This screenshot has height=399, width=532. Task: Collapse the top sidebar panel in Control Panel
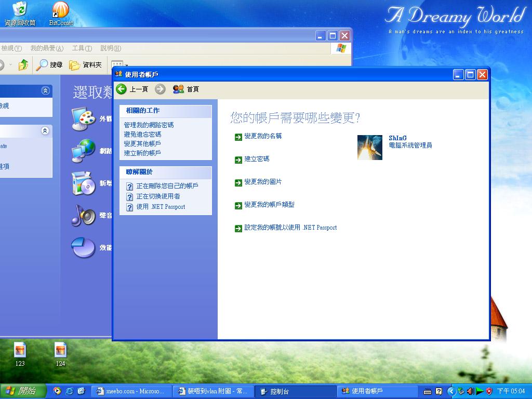[x=46, y=90]
